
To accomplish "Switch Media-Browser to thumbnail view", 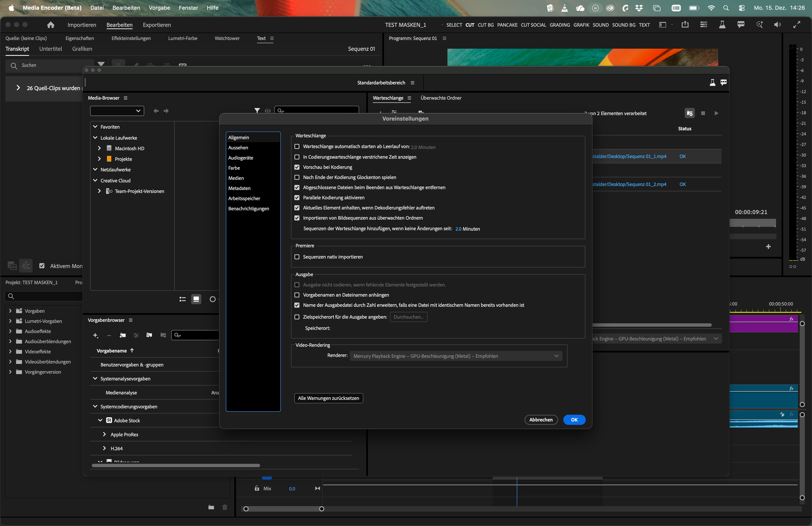I will (196, 299).
